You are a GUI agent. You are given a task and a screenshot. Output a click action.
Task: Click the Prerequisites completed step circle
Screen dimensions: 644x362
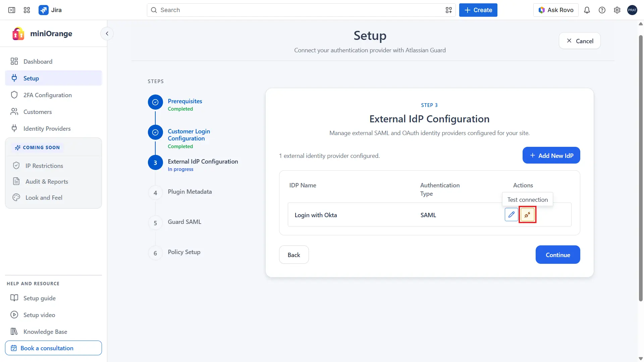[x=155, y=102]
